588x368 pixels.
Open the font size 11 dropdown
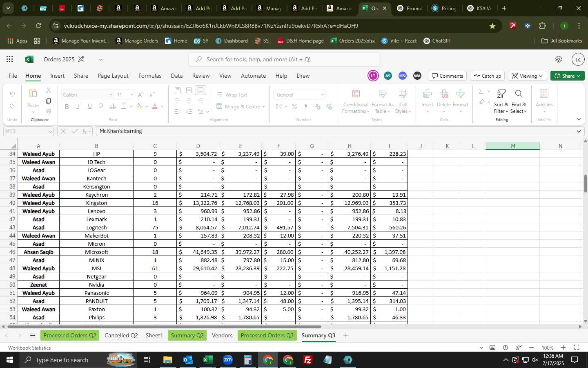pos(131,94)
